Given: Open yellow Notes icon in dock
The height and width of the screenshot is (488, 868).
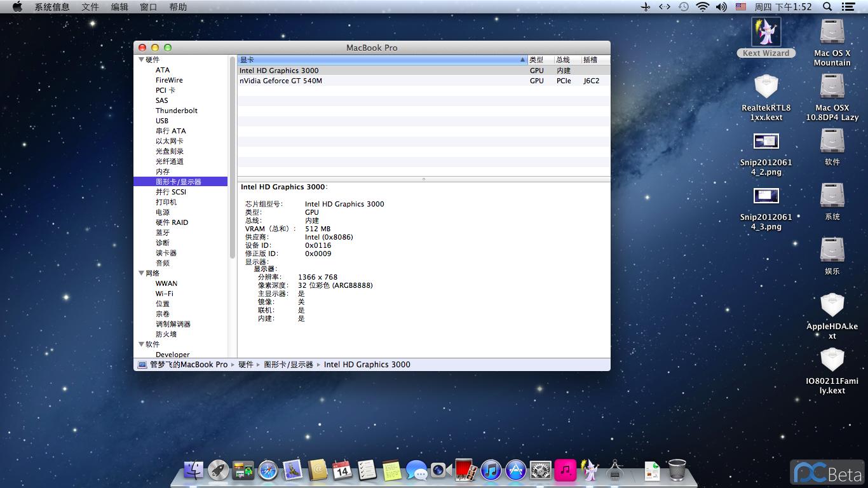Looking at the screenshot, I should coord(391,470).
